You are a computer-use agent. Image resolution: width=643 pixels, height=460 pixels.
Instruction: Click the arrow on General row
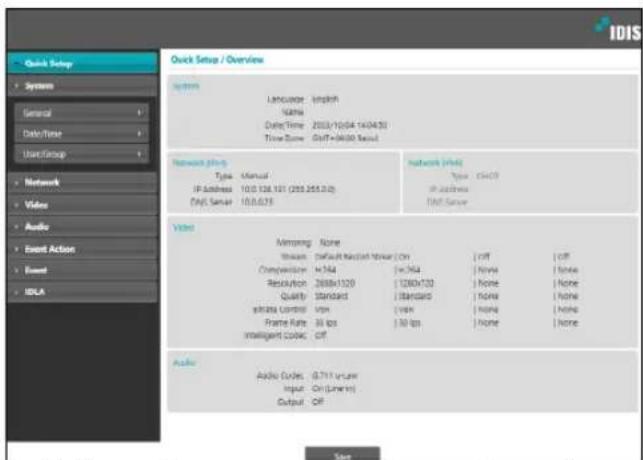[139, 113]
